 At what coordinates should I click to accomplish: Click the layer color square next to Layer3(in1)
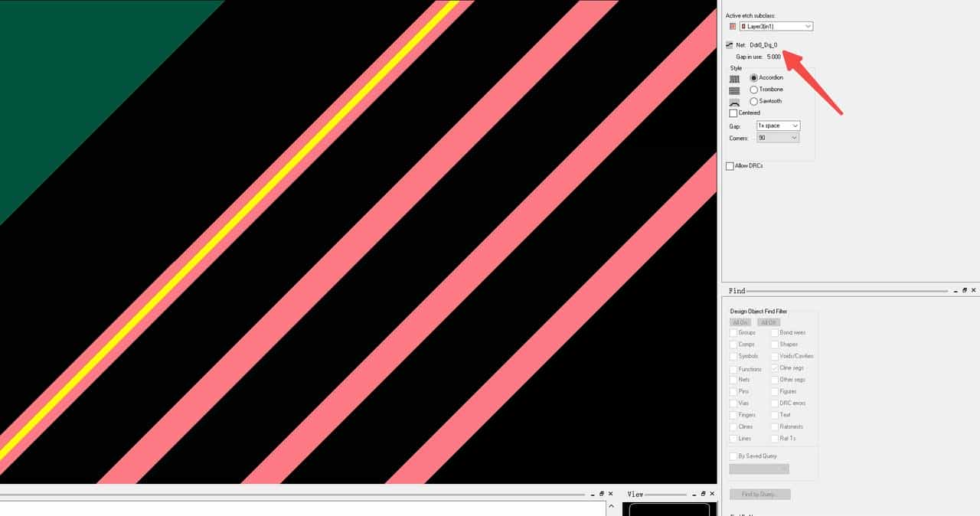[733, 26]
